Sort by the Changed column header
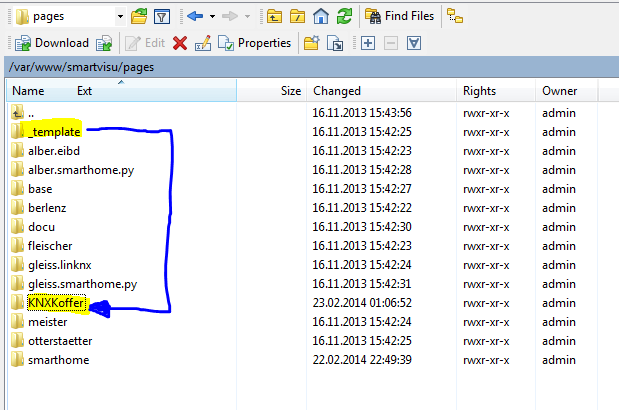619x410 pixels. 337,91
